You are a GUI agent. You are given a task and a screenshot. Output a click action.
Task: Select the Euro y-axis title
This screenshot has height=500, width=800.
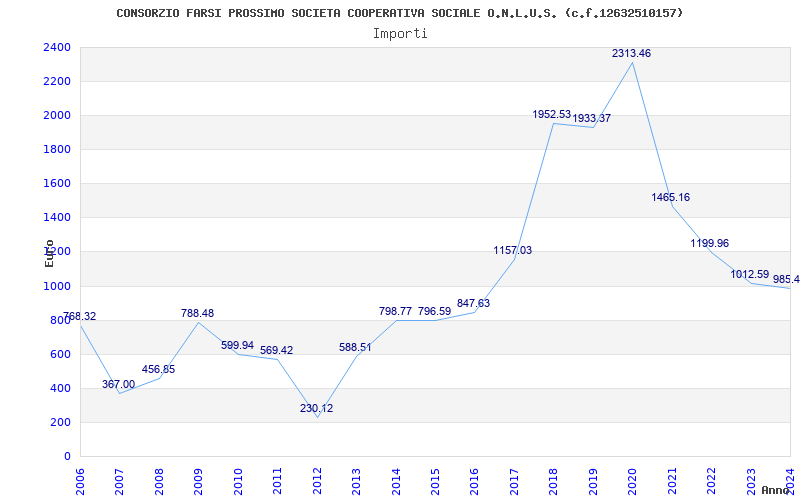(49, 253)
